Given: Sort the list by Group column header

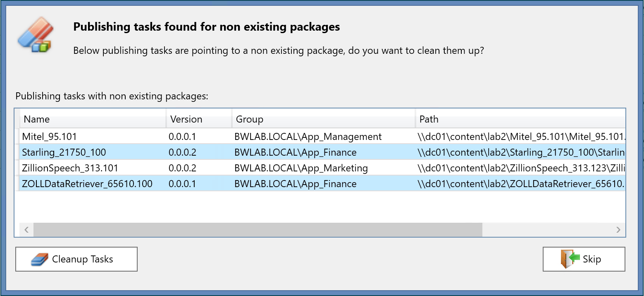Looking at the screenshot, I should [x=249, y=119].
